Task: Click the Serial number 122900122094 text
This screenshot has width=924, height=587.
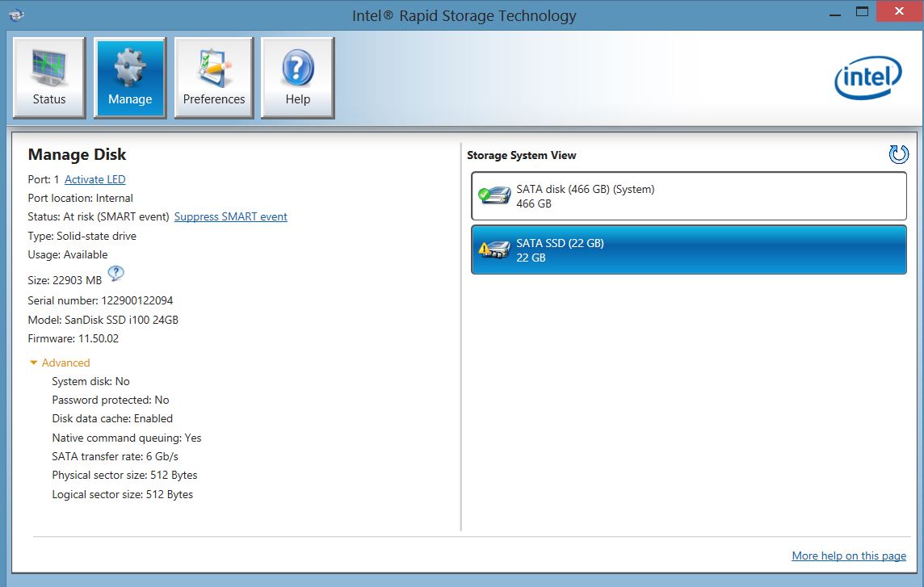Action: point(100,300)
